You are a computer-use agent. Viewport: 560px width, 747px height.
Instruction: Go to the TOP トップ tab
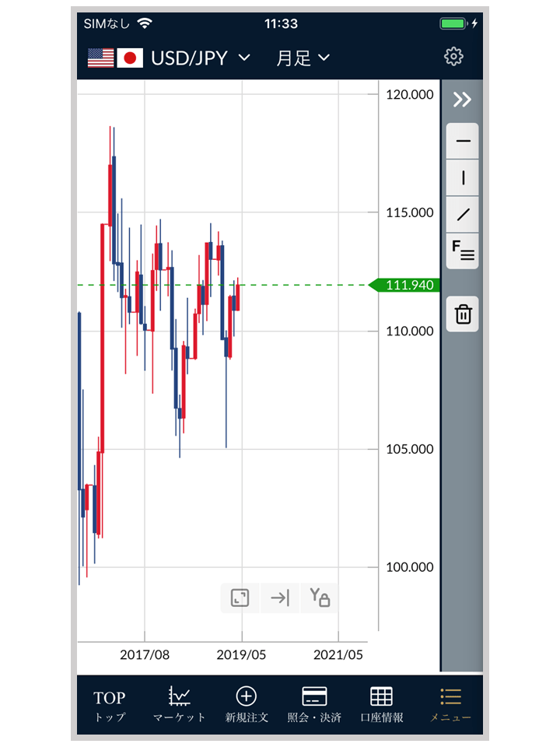109,705
